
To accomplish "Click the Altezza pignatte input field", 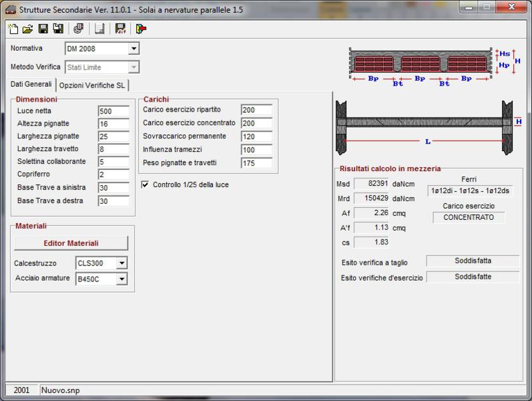I will [113, 124].
